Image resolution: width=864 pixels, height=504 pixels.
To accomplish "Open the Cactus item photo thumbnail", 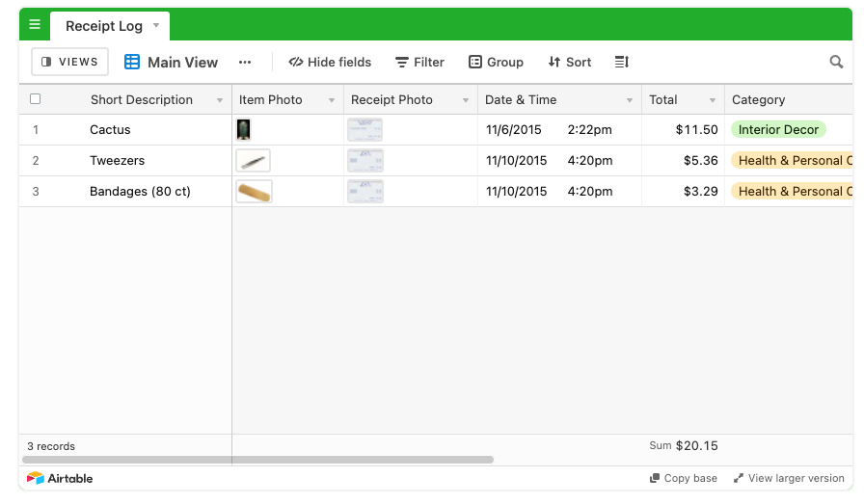I will 244,129.
